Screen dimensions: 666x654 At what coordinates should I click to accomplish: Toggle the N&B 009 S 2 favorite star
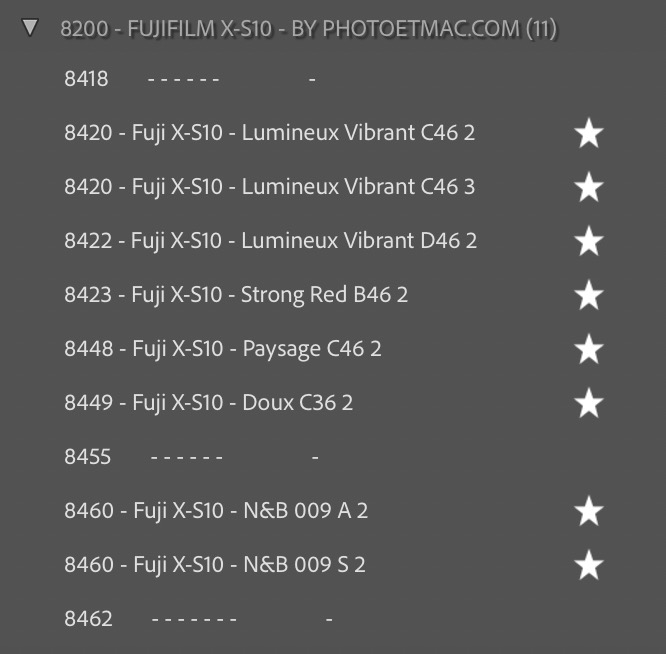click(x=589, y=565)
